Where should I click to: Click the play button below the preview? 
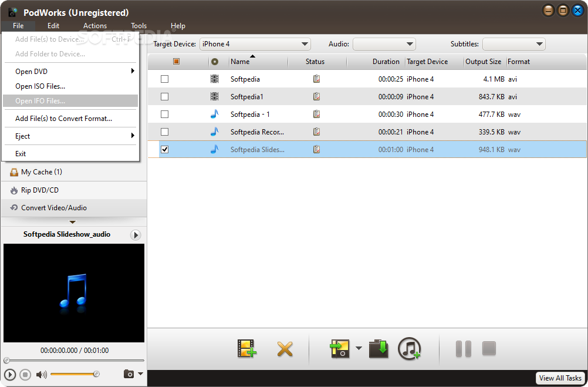[10, 374]
